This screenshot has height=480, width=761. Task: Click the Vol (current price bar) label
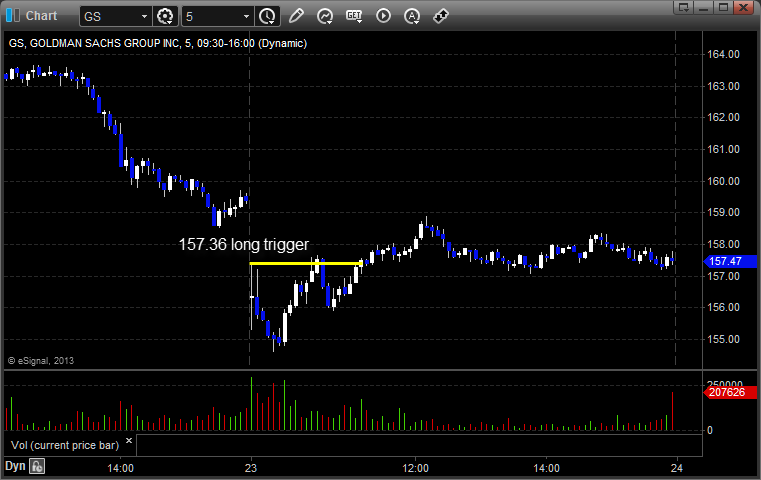point(65,445)
